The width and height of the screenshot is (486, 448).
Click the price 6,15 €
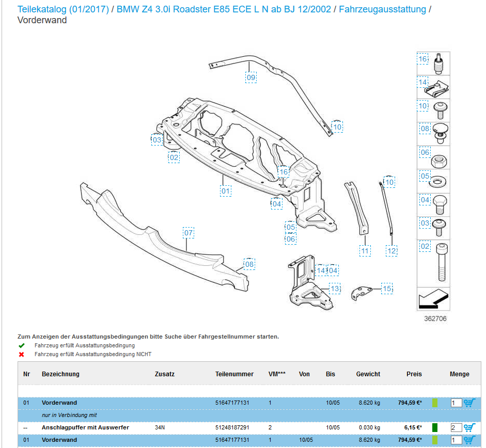pyautogui.click(x=413, y=427)
